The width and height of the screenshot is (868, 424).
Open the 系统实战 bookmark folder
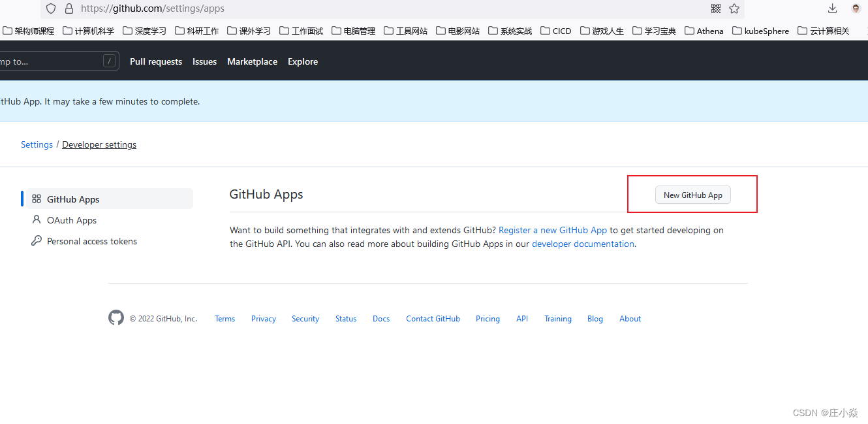coord(510,31)
